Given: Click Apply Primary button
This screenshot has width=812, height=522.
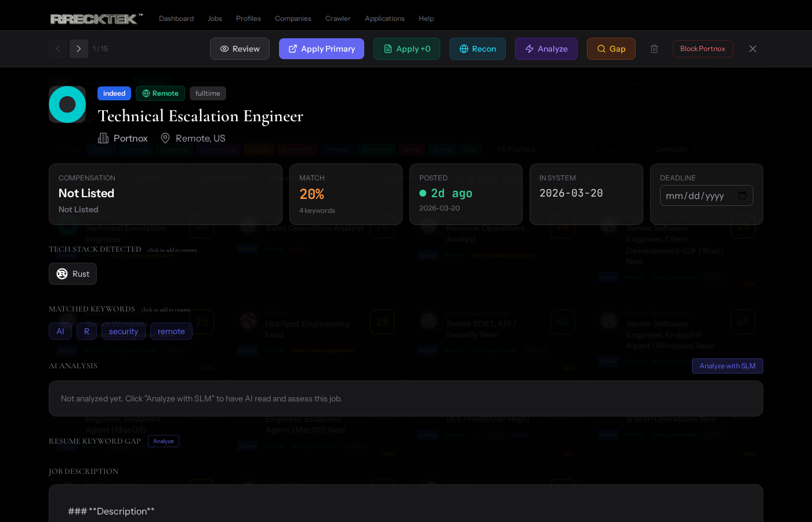Looking at the screenshot, I should [321, 49].
